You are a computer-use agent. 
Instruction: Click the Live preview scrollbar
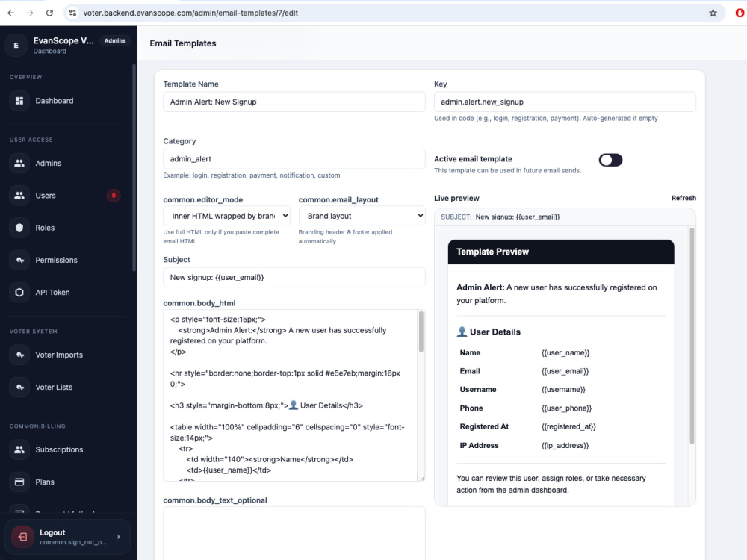(692, 336)
